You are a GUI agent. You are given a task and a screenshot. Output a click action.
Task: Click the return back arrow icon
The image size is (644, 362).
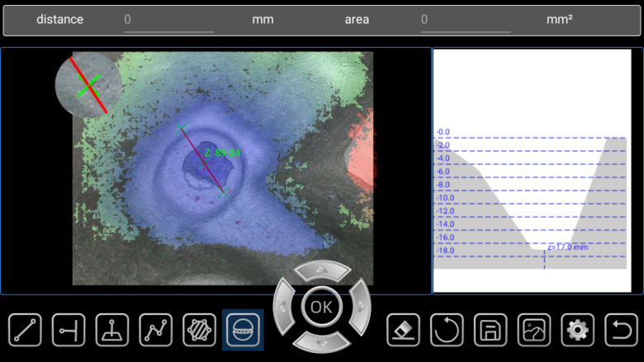tap(621, 330)
